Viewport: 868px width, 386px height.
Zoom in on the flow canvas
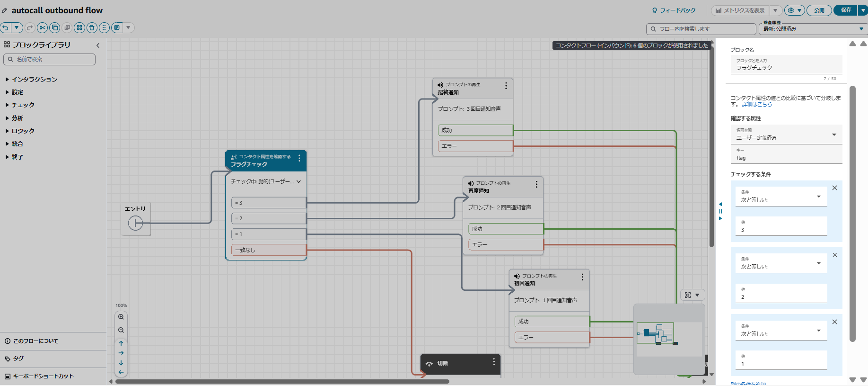(121, 317)
